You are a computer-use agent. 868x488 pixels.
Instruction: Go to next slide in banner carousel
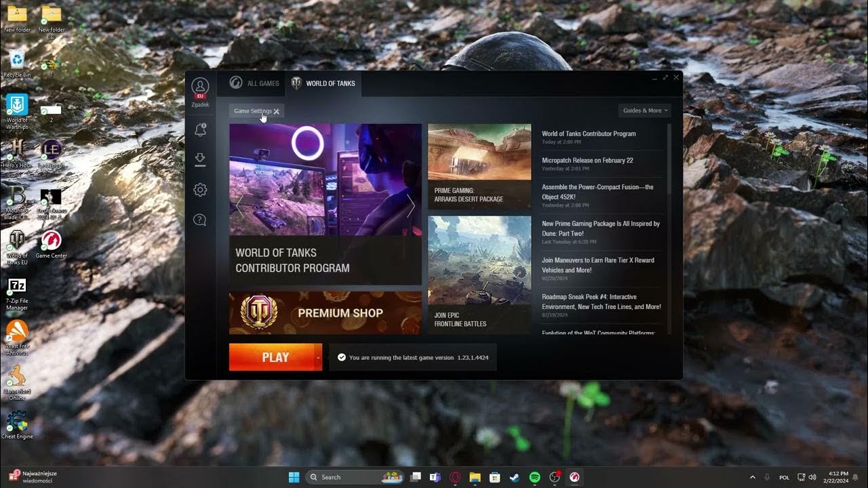410,206
